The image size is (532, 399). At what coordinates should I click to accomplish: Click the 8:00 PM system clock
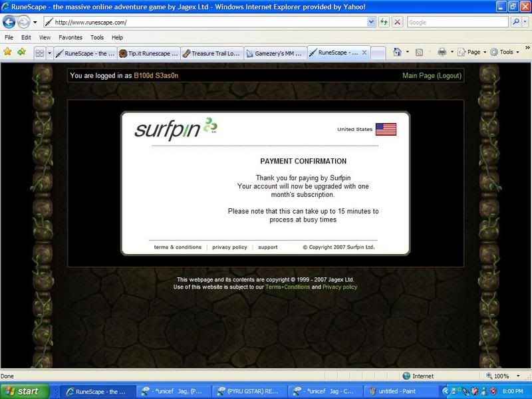512,392
